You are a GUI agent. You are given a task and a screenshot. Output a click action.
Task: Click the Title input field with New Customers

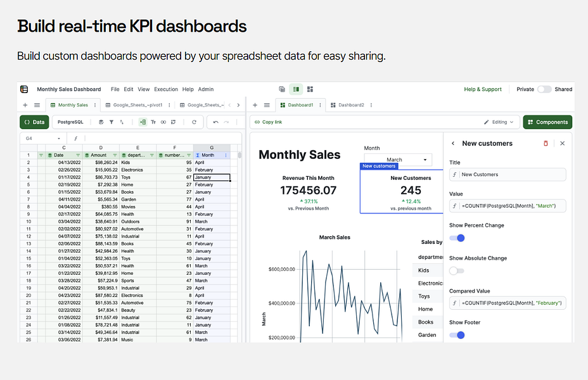pos(508,175)
